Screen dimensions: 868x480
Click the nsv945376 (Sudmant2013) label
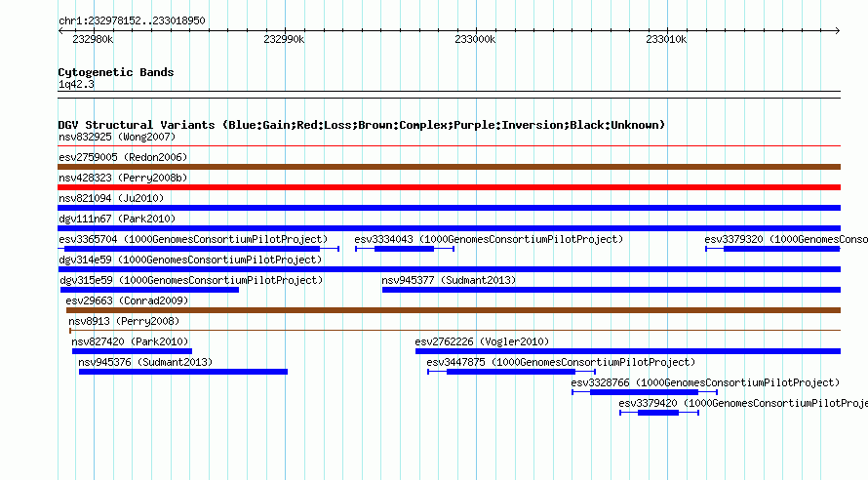(145, 362)
